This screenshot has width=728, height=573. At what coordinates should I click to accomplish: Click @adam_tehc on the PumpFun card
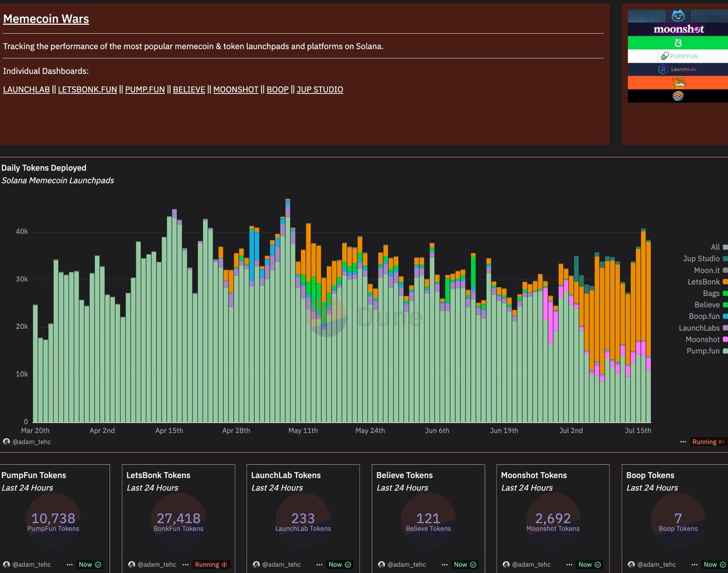pos(32,565)
